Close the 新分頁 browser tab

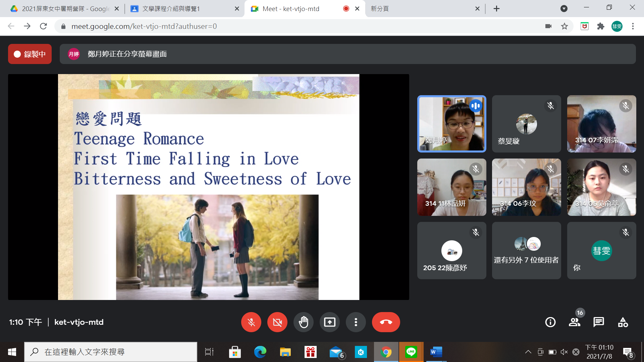(477, 9)
